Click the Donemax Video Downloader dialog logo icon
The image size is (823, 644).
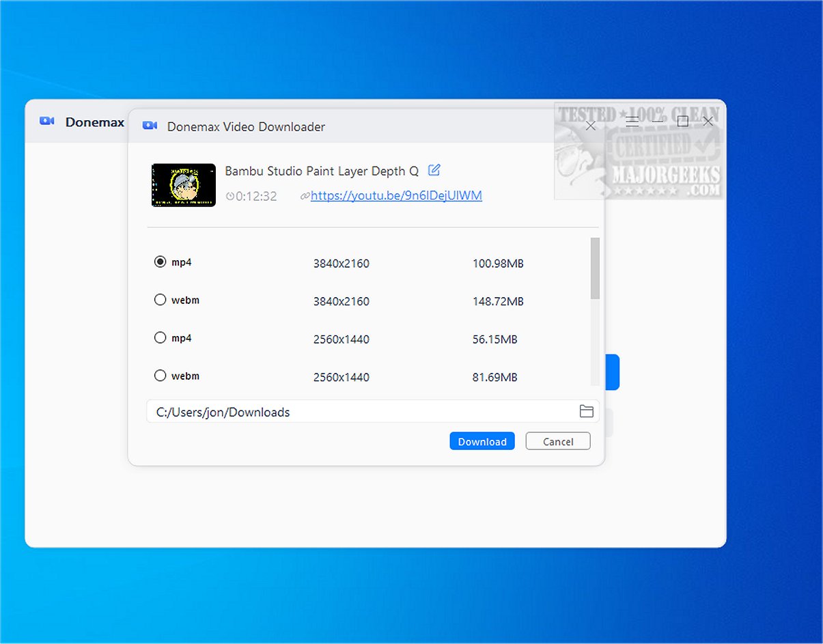(150, 126)
